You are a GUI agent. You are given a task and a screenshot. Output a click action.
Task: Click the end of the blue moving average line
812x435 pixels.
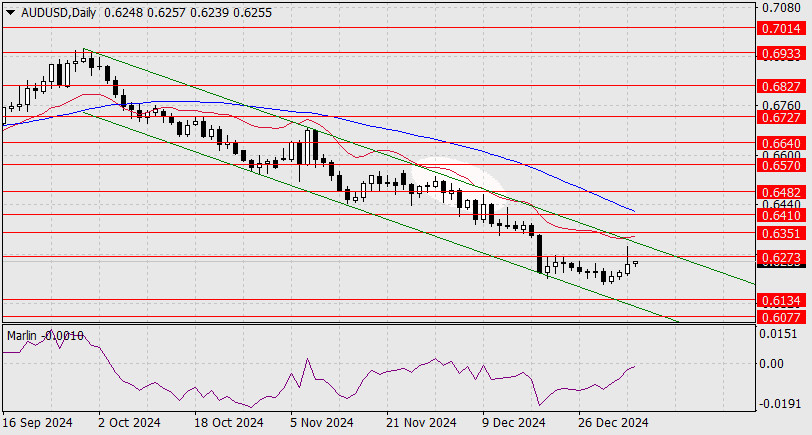(x=634, y=211)
